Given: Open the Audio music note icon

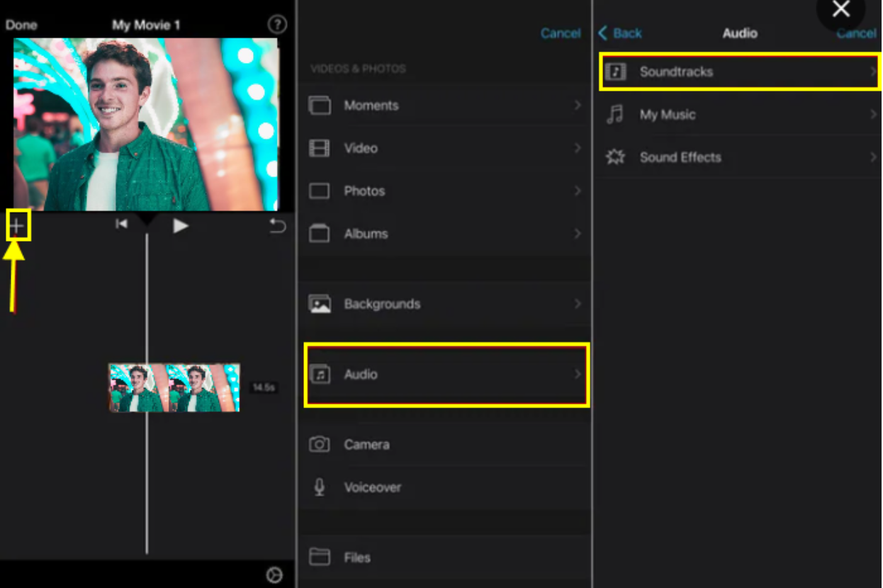Looking at the screenshot, I should pos(320,374).
